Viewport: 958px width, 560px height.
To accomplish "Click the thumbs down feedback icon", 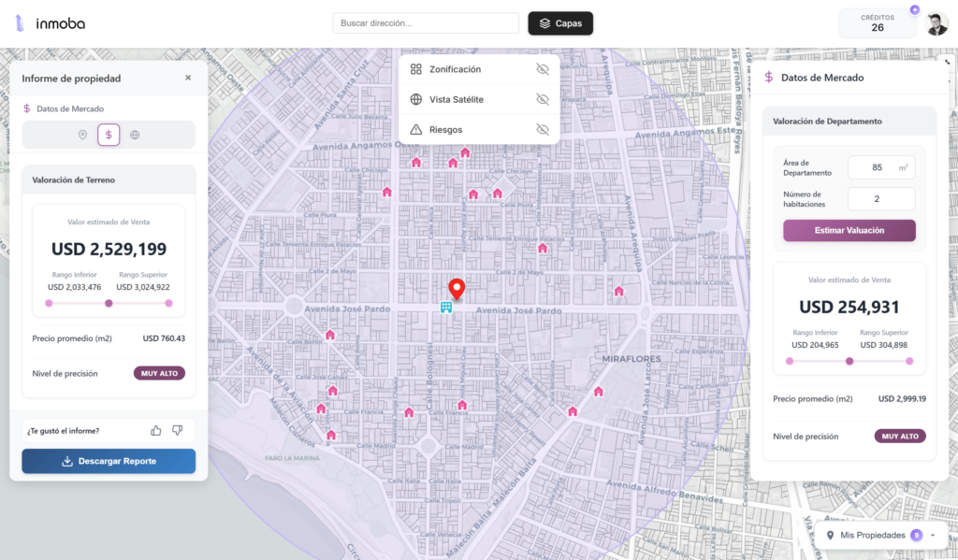I will pyautogui.click(x=177, y=430).
